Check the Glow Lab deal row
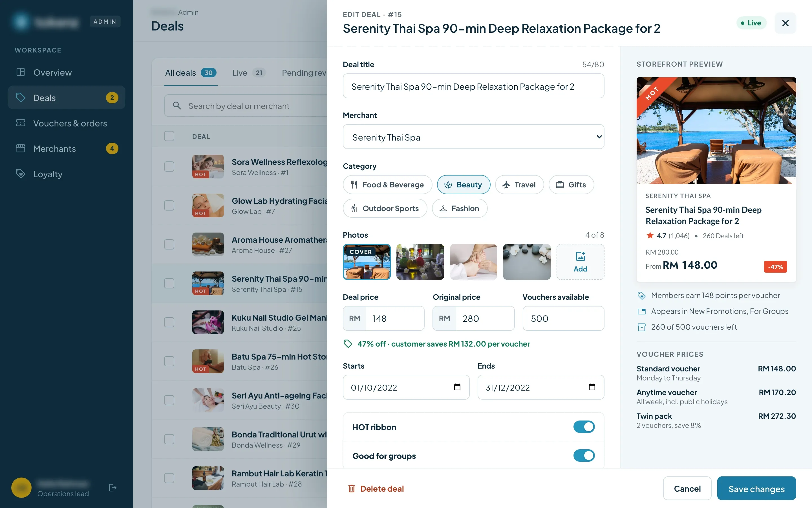 pyautogui.click(x=169, y=205)
